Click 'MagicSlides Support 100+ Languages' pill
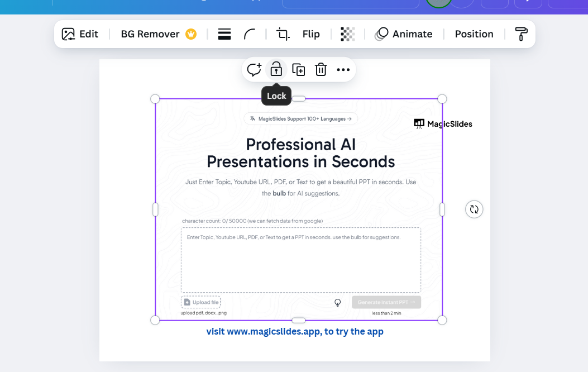 point(301,119)
